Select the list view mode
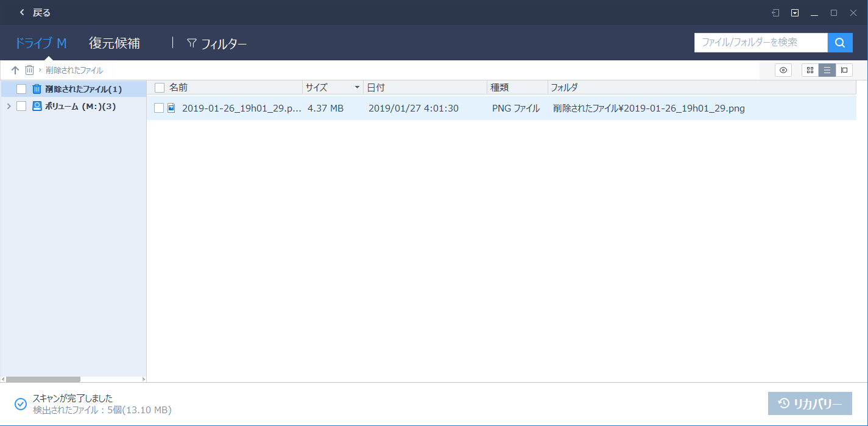Viewport: 868px width, 426px height. point(827,69)
